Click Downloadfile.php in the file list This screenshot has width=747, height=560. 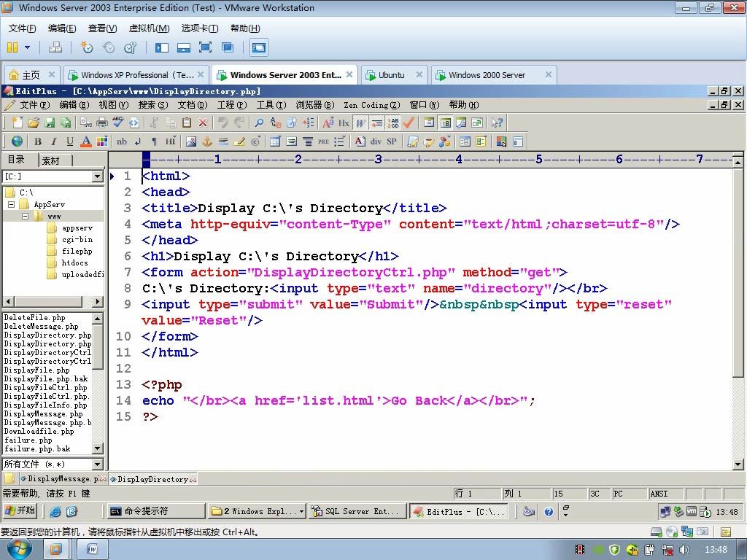point(39,432)
